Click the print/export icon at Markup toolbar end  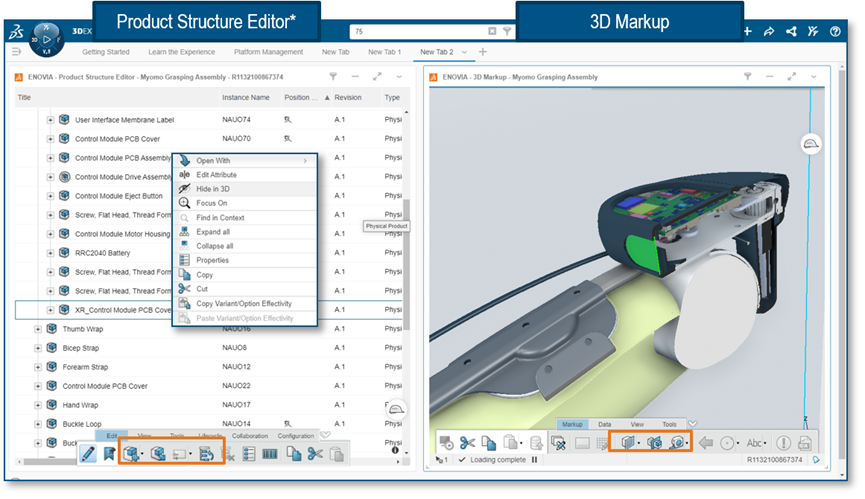805,443
